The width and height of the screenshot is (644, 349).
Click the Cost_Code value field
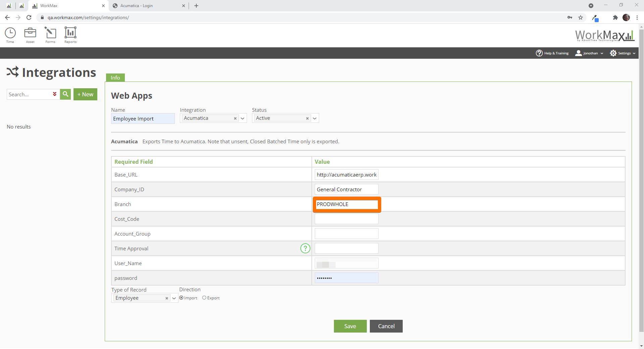pos(347,219)
